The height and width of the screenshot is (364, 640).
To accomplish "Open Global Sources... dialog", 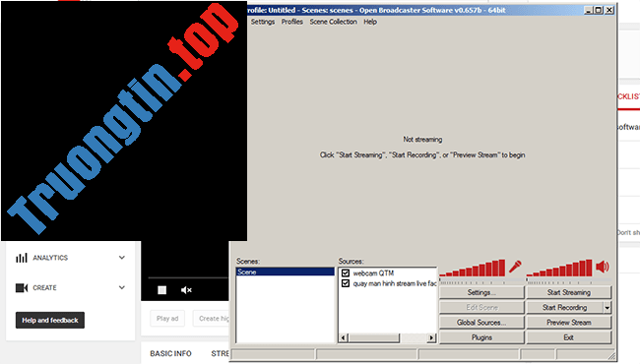I will (x=481, y=323).
